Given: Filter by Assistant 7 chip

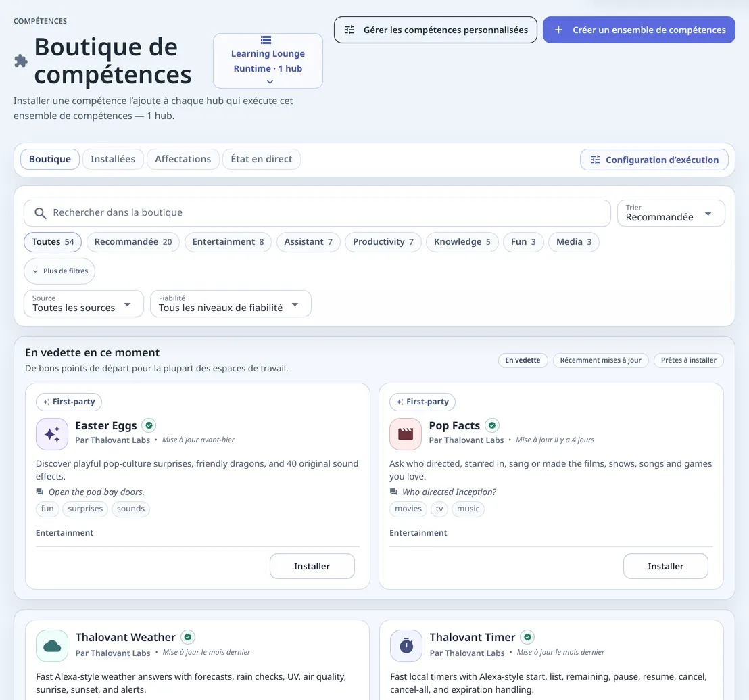Looking at the screenshot, I should pyautogui.click(x=308, y=241).
